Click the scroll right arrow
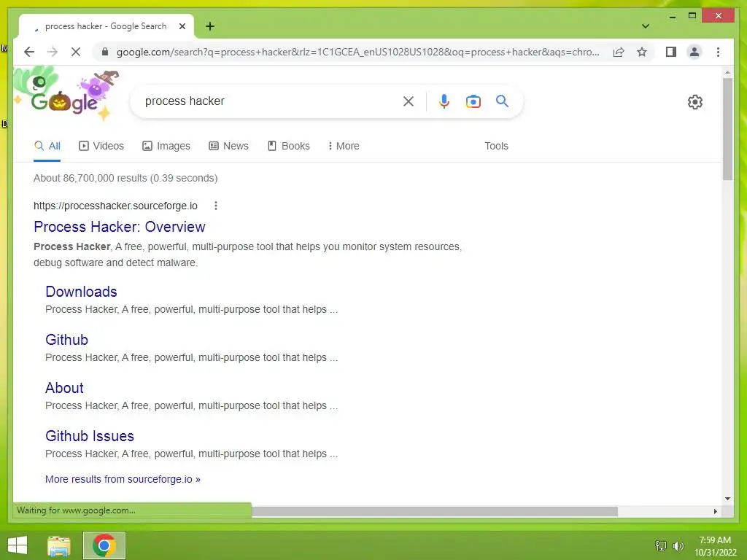 tap(716, 511)
